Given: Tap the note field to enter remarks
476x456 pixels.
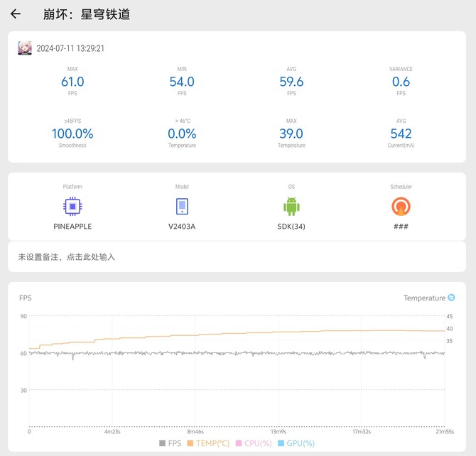Looking at the screenshot, I should pyautogui.click(x=237, y=257).
